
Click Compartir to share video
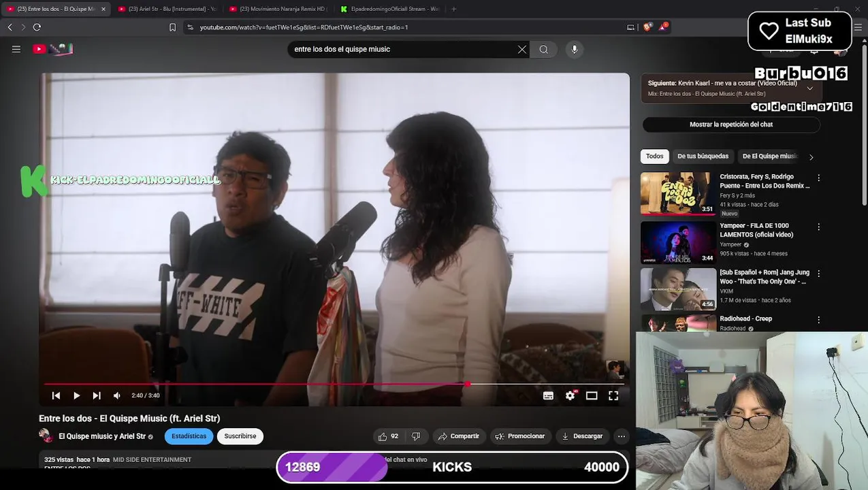pyautogui.click(x=459, y=436)
